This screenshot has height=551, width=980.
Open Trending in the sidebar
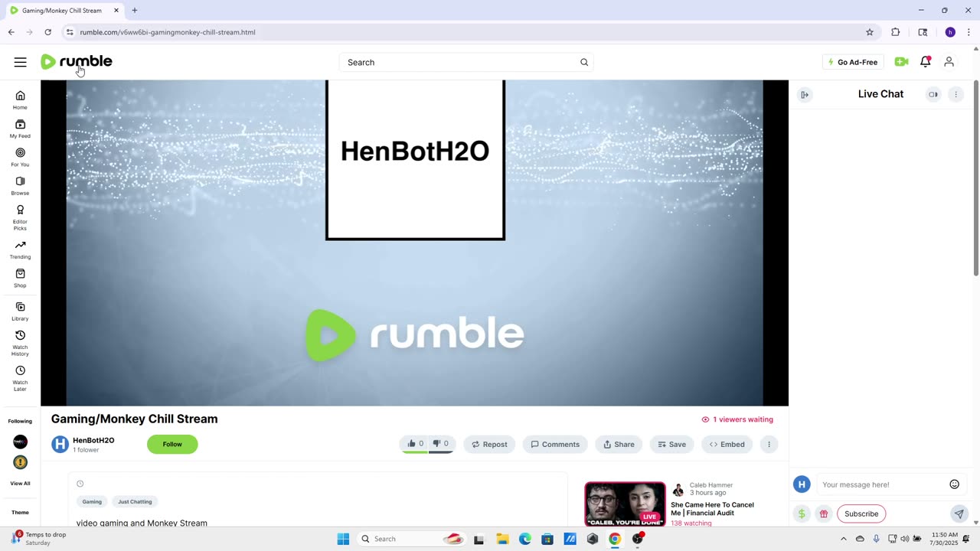click(20, 249)
